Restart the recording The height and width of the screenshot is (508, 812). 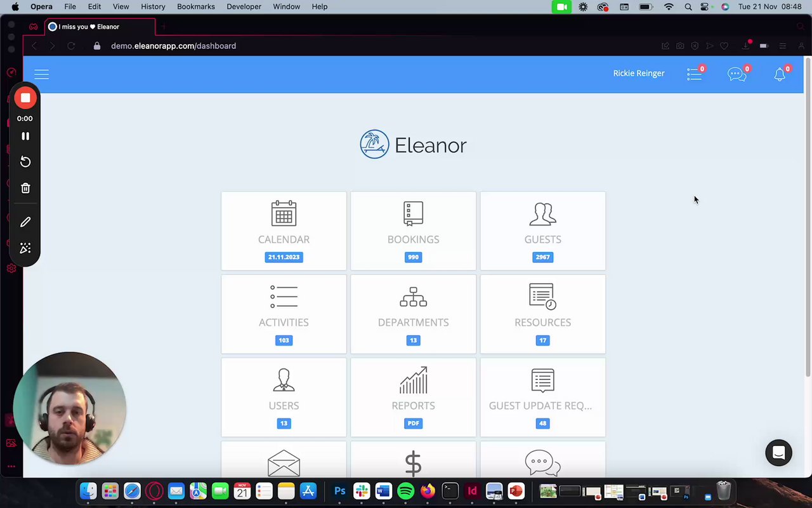click(x=25, y=162)
